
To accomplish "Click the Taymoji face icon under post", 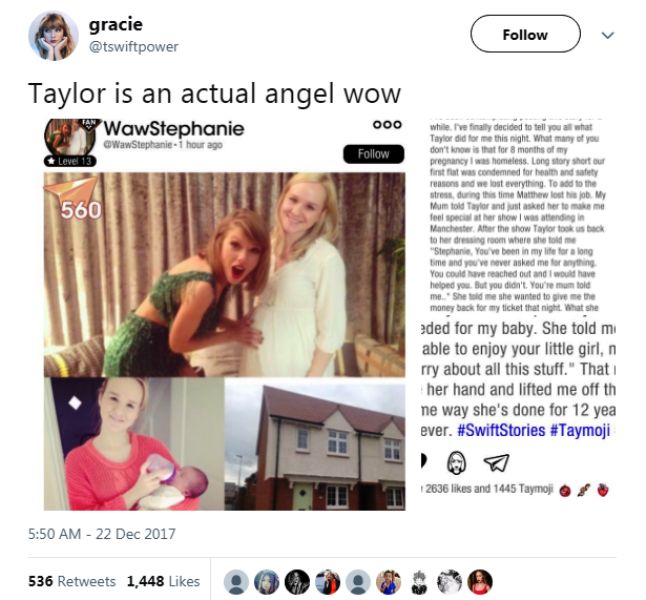I will [x=456, y=462].
